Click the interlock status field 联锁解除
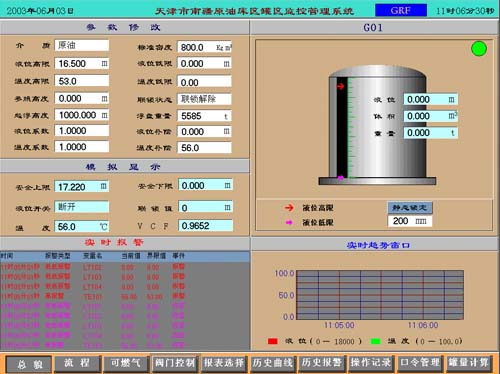 point(204,99)
